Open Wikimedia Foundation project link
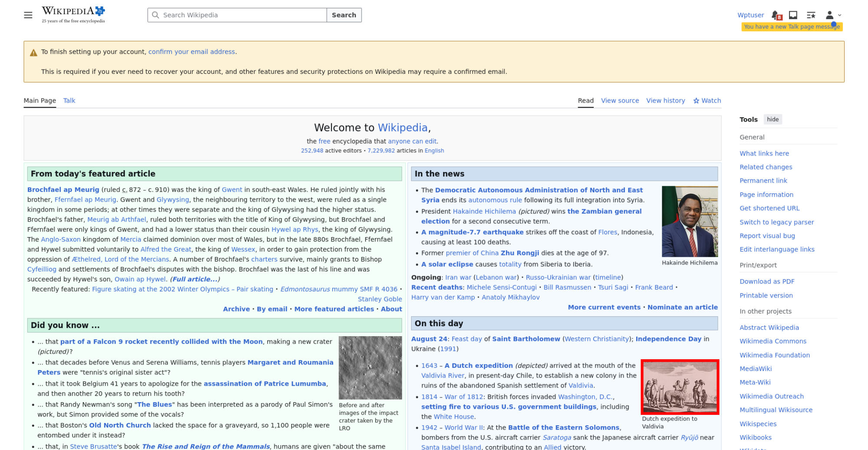The height and width of the screenshot is (450, 868). pos(775,355)
